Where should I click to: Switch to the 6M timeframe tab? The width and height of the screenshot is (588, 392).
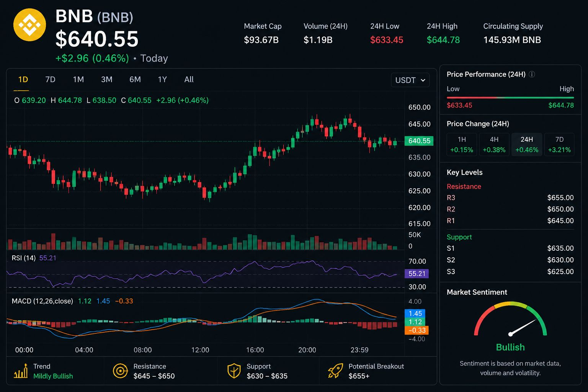tap(135, 80)
